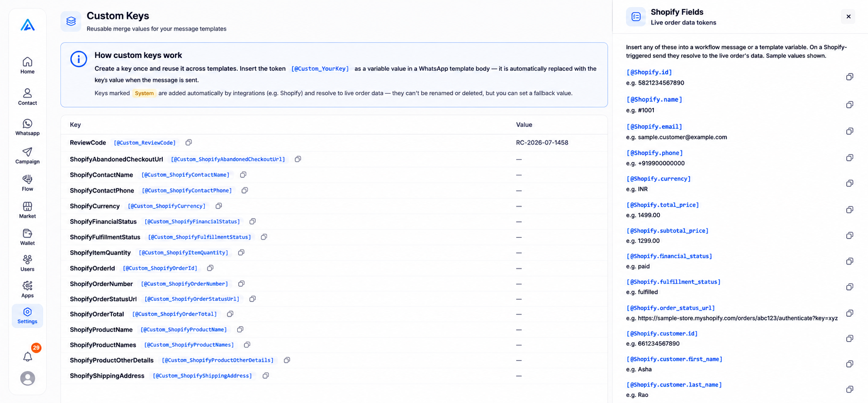The image size is (868, 403).
Task: Copy the ShopifyProductOtherDetails token
Action: coord(287,360)
